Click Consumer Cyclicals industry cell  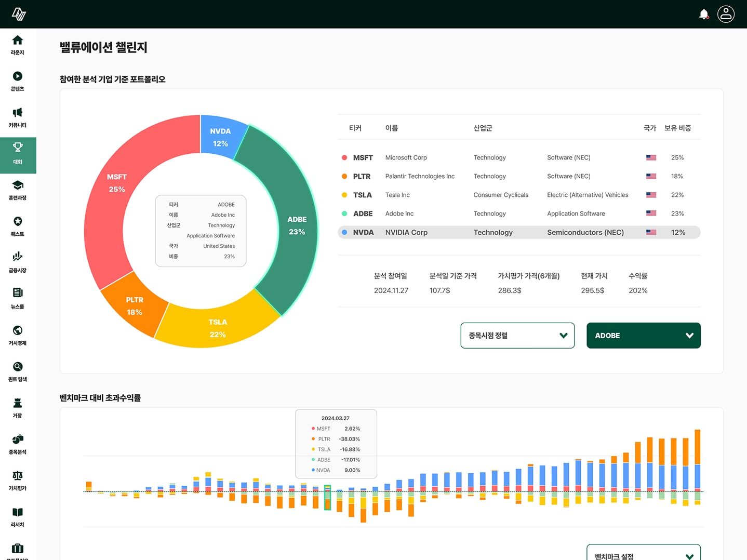501,195
